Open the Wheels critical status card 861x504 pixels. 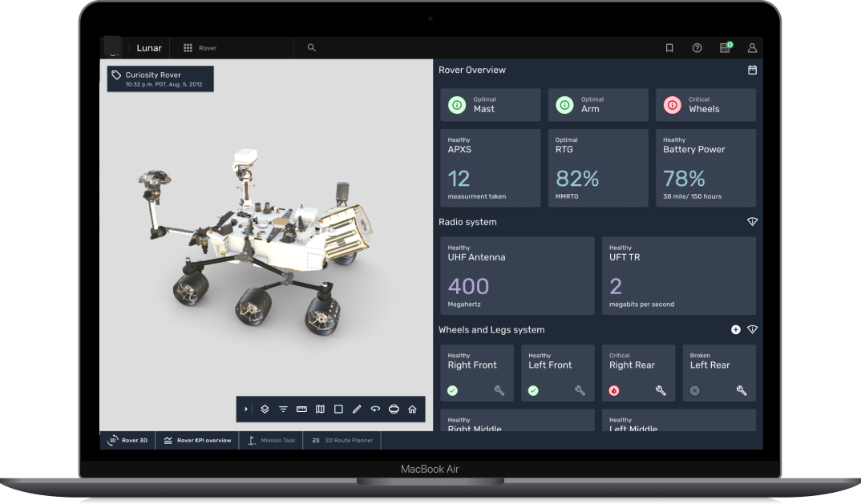(705, 105)
